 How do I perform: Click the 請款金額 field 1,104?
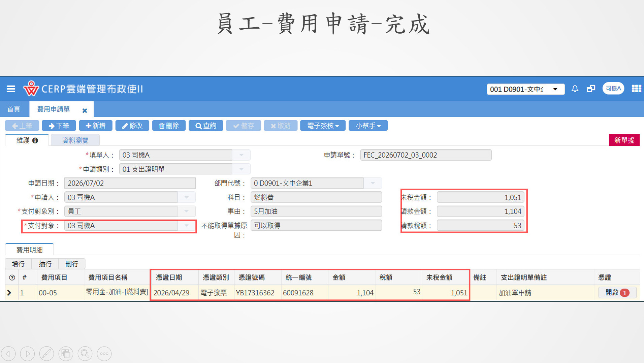click(481, 211)
